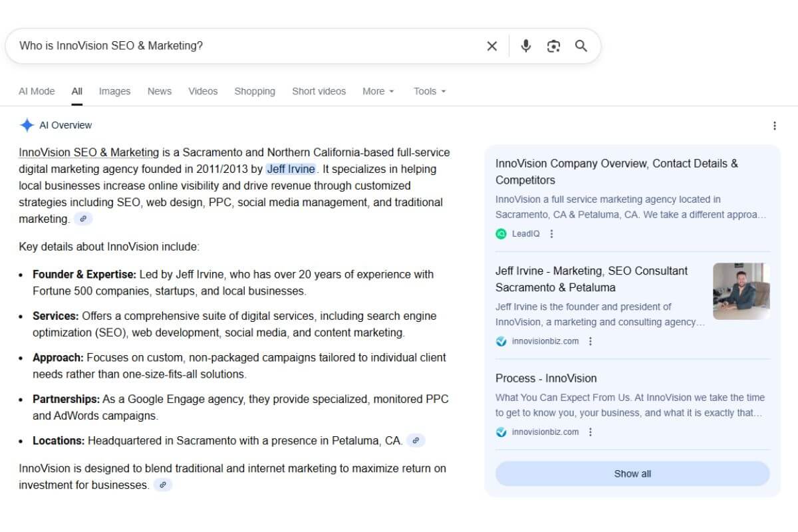Click 'What You Can Expect From Us' snippet

(630, 405)
